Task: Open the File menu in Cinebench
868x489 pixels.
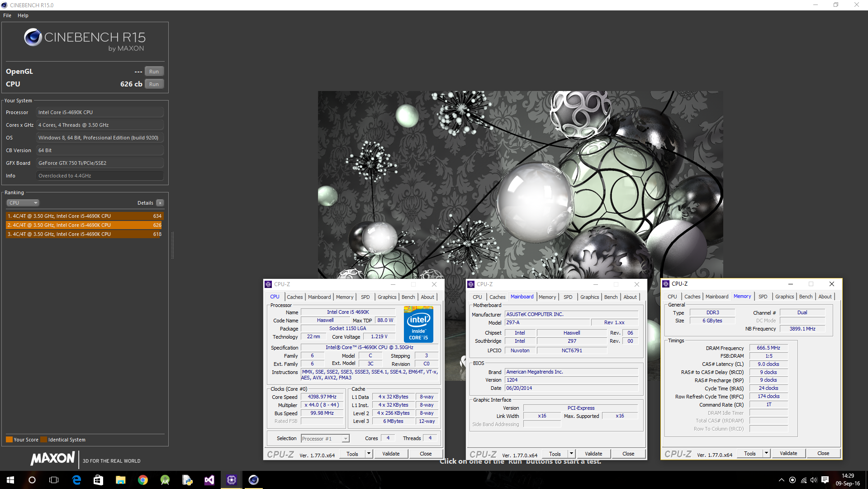Action: 7,15
